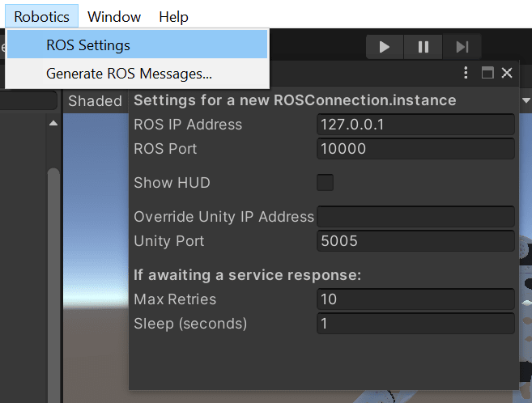Click the left panel vertical scrollbar thumb

[x=53, y=285]
